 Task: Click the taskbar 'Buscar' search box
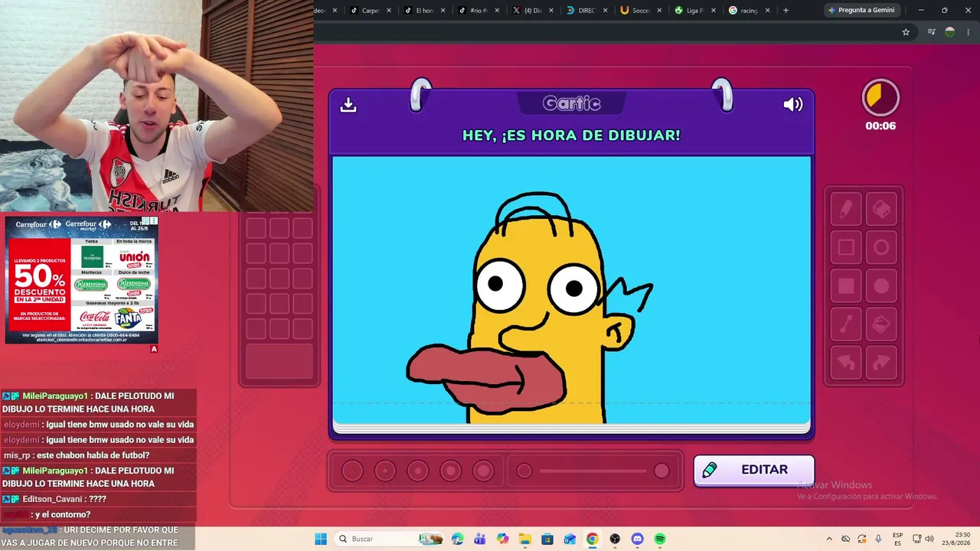click(x=390, y=539)
